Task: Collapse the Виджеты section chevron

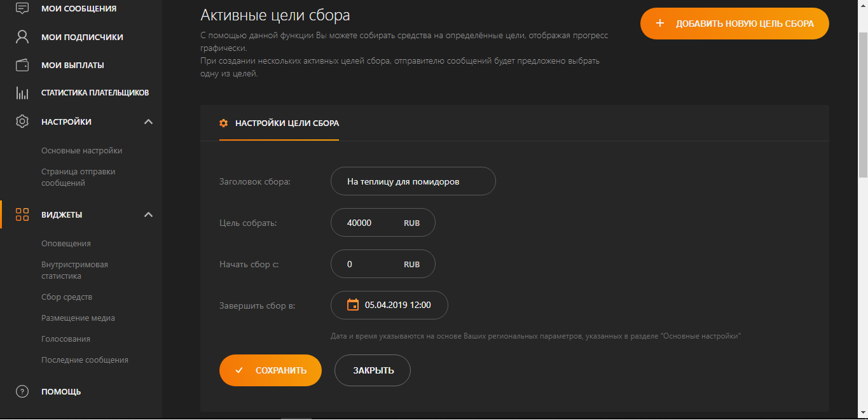Action: (x=148, y=214)
